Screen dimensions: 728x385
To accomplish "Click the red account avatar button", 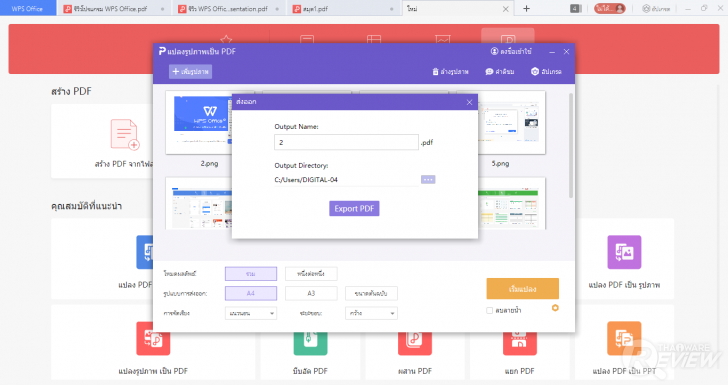I will pyautogui.click(x=610, y=8).
